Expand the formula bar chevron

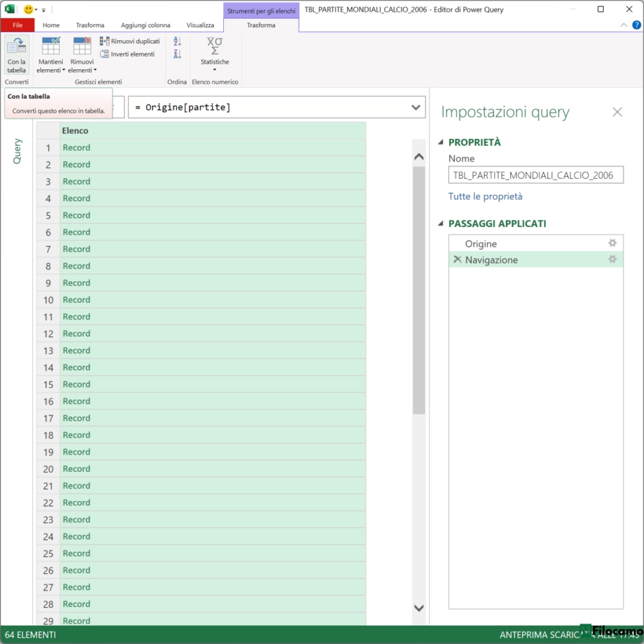pyautogui.click(x=416, y=107)
